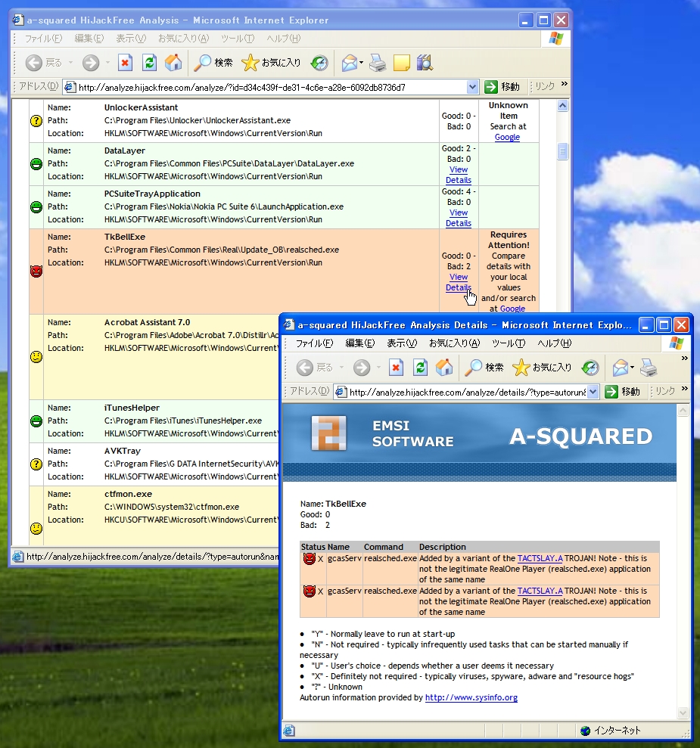Open Back history dropdown in main Analysis window

pyautogui.click(x=70, y=63)
